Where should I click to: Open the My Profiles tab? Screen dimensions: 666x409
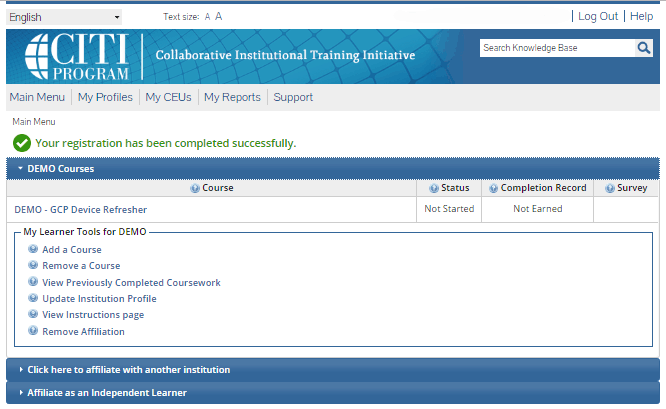click(x=105, y=97)
